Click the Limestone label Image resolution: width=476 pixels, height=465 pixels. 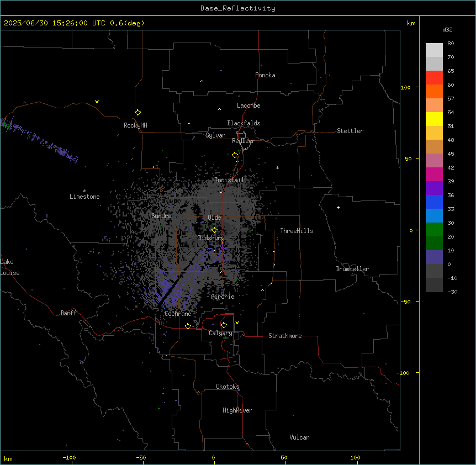[x=84, y=197]
